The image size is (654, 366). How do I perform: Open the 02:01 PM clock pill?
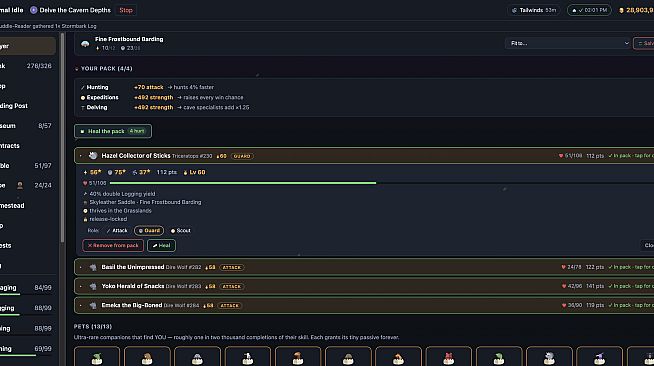click(x=589, y=10)
